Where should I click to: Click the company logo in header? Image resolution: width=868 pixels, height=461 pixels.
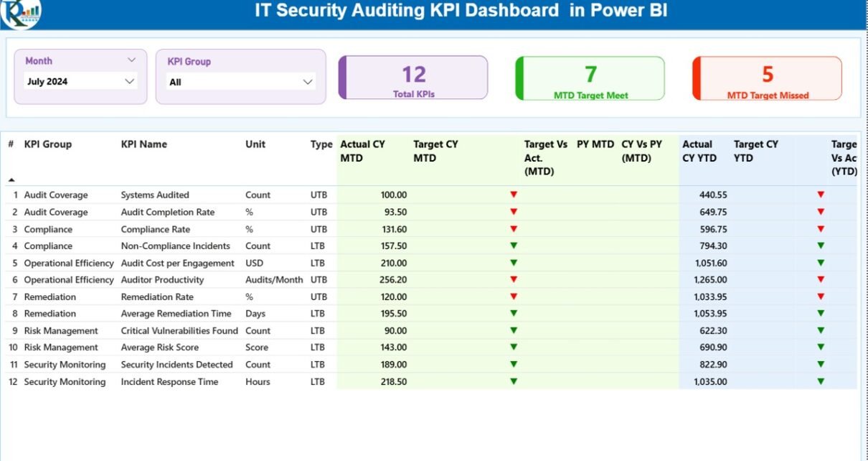tap(21, 14)
